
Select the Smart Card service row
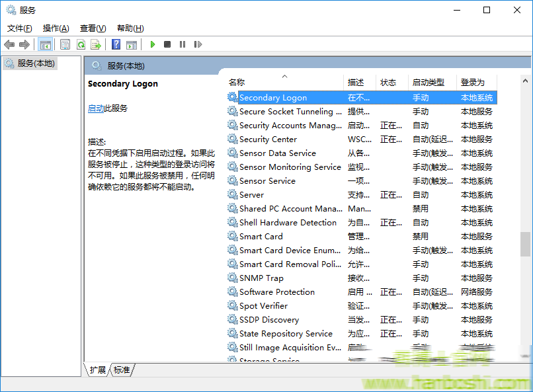pos(261,237)
